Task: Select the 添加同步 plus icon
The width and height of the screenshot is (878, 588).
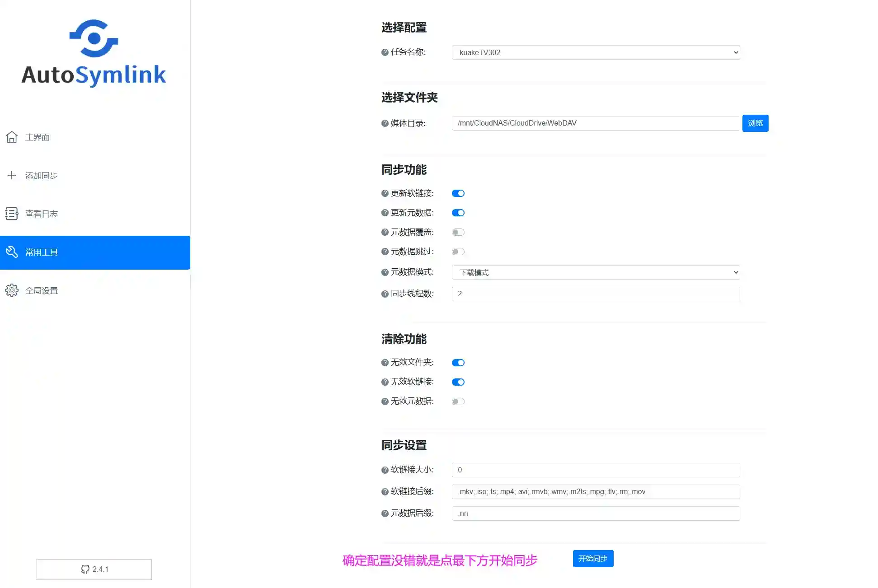Action: tap(12, 175)
